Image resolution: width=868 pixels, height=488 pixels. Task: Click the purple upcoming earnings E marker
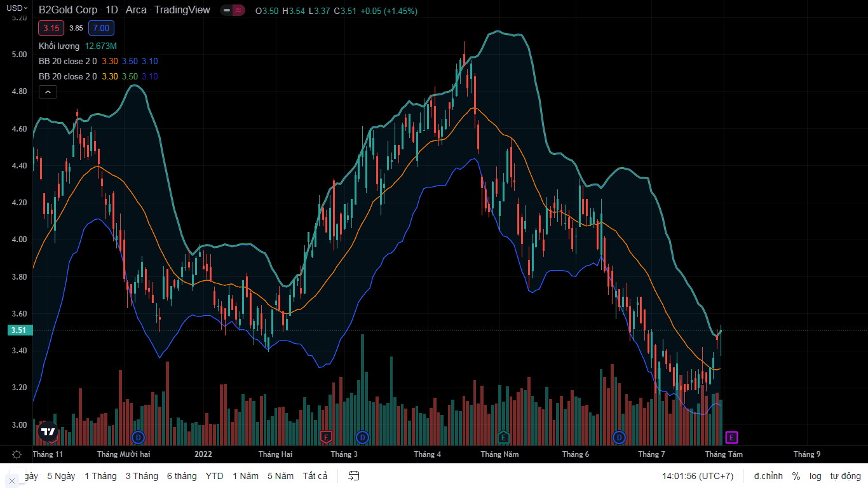pos(731,437)
